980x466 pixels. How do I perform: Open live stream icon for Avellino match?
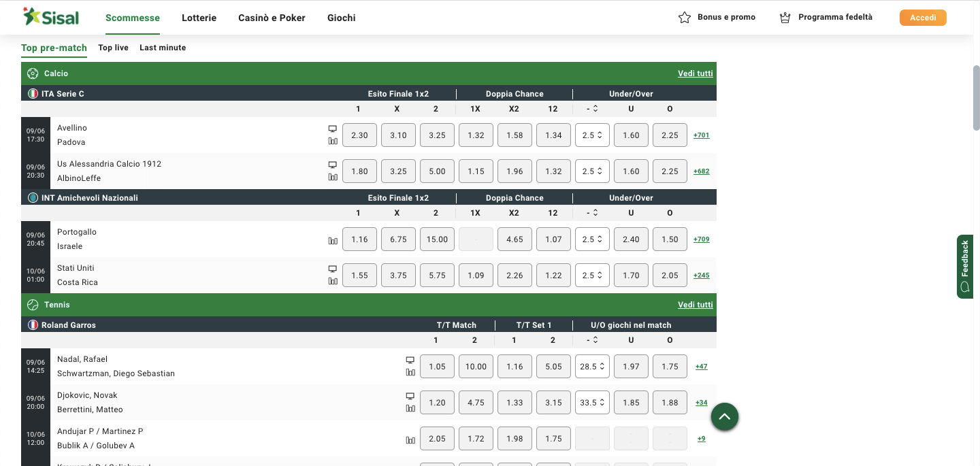(x=333, y=129)
